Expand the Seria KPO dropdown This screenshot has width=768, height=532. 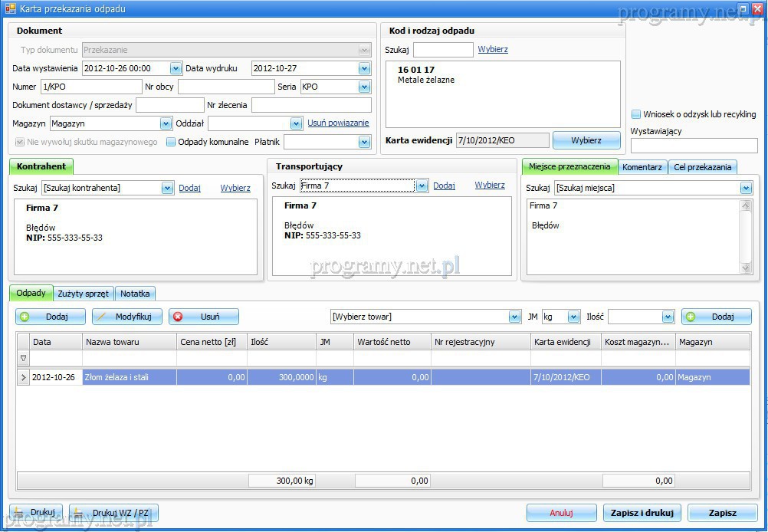(x=364, y=87)
